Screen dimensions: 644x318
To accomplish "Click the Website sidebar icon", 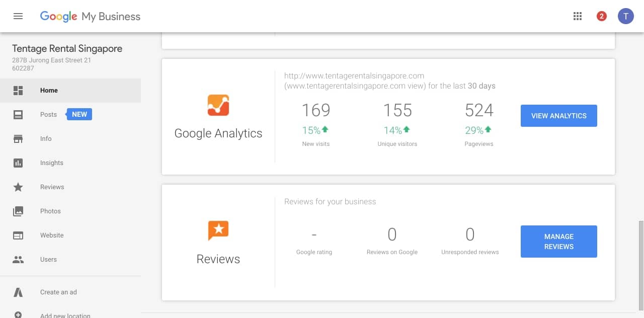I will point(18,235).
